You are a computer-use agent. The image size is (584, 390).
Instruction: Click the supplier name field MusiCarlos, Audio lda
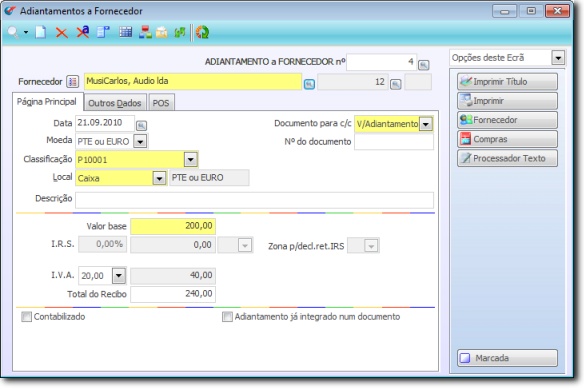pos(193,81)
